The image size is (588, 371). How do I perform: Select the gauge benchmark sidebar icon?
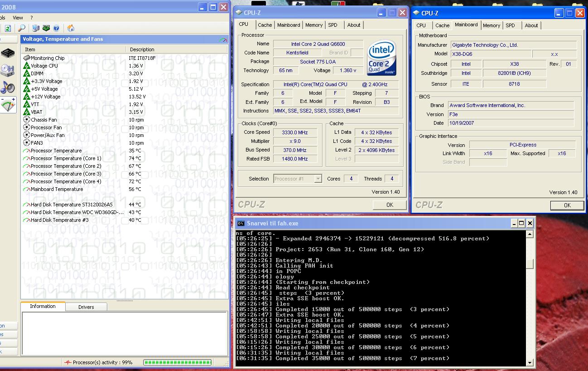(x=8, y=105)
